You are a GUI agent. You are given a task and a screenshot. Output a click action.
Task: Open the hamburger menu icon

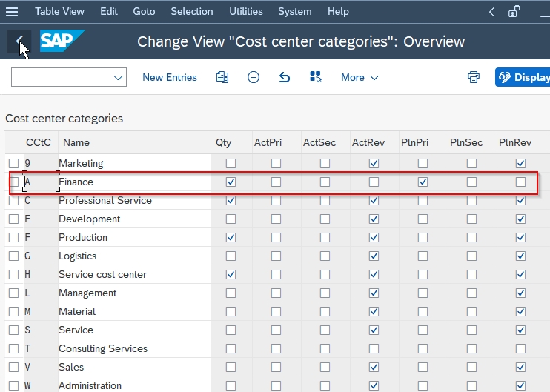(12, 12)
